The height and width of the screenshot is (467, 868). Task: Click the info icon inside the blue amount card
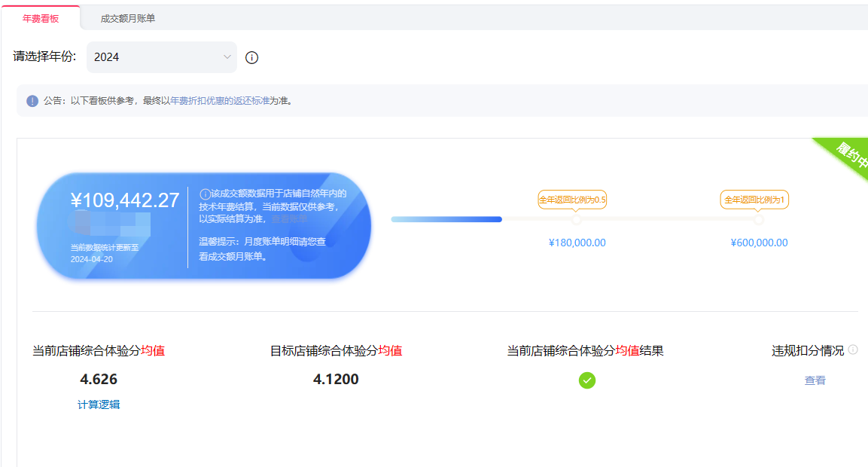(205, 194)
